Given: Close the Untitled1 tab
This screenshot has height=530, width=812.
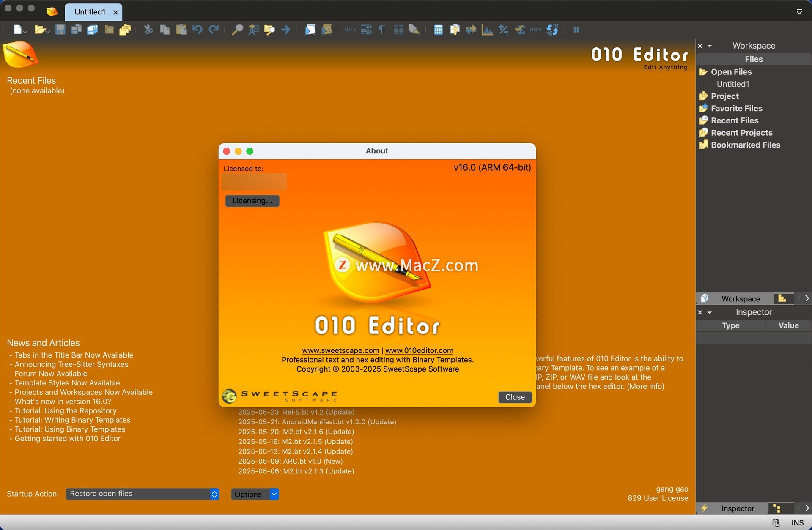Looking at the screenshot, I should [x=116, y=12].
